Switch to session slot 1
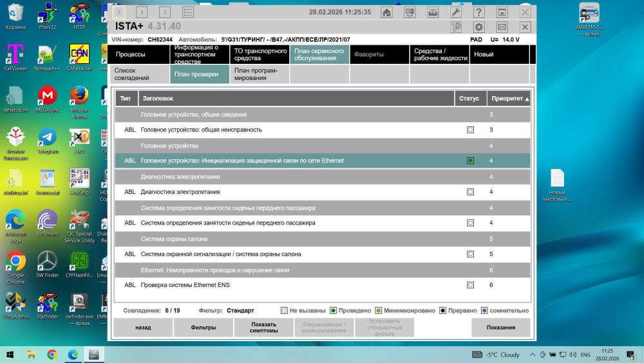The width and height of the screenshot is (644, 363). (x=119, y=12)
